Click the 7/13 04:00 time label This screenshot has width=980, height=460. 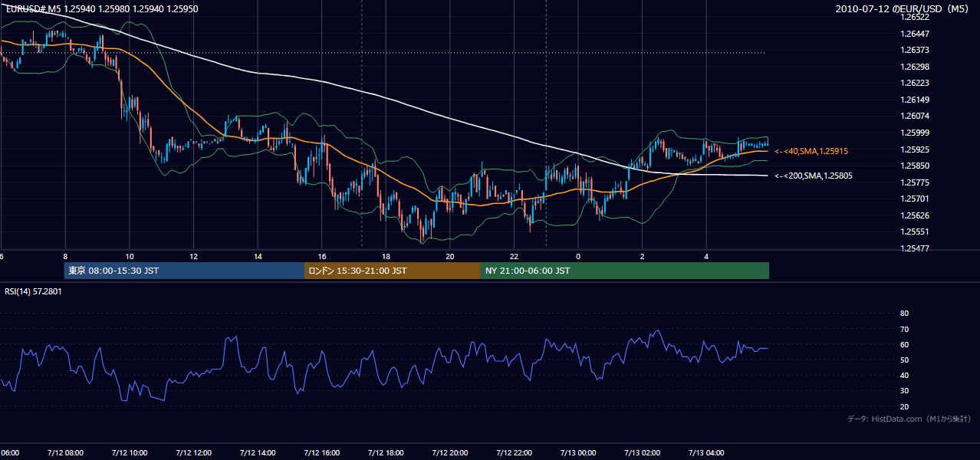pos(706,452)
